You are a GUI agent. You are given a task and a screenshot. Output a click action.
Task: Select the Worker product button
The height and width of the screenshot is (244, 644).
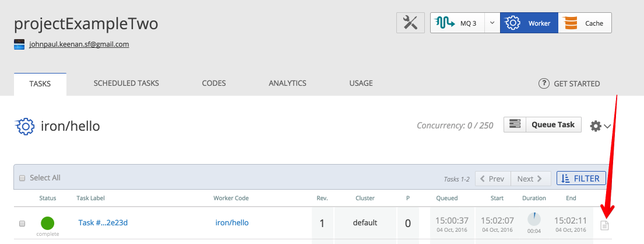(x=529, y=23)
